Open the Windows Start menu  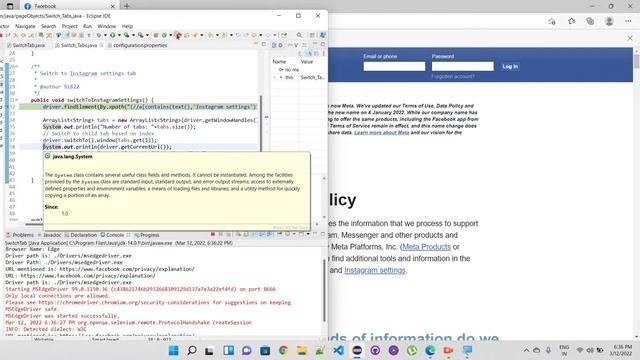(173, 351)
